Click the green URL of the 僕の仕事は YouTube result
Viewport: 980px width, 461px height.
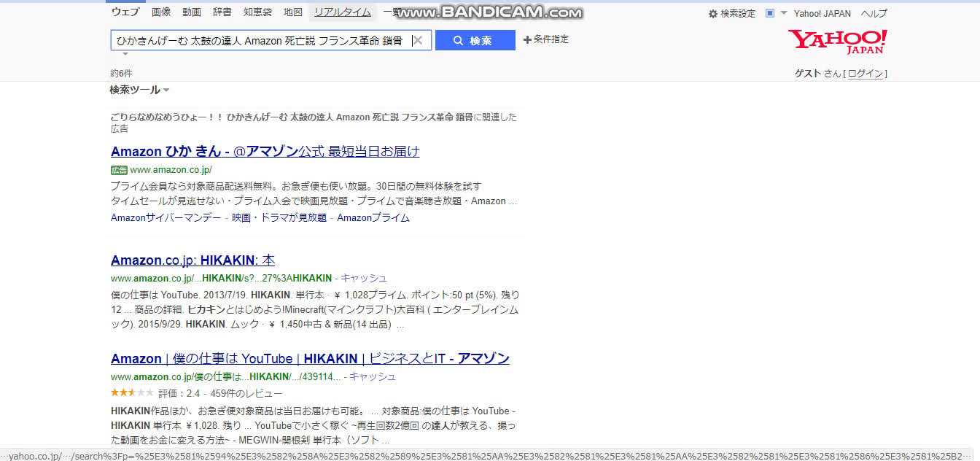(x=226, y=377)
